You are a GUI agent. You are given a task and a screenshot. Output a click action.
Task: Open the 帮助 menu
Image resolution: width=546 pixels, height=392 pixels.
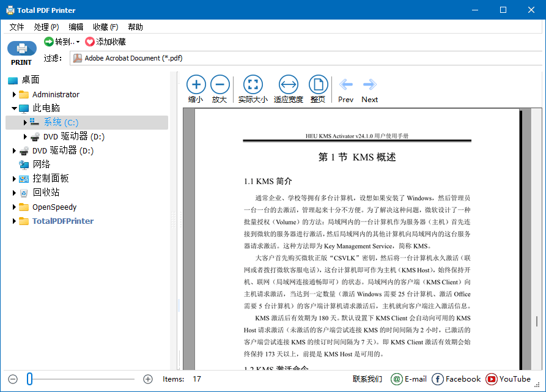(135, 26)
